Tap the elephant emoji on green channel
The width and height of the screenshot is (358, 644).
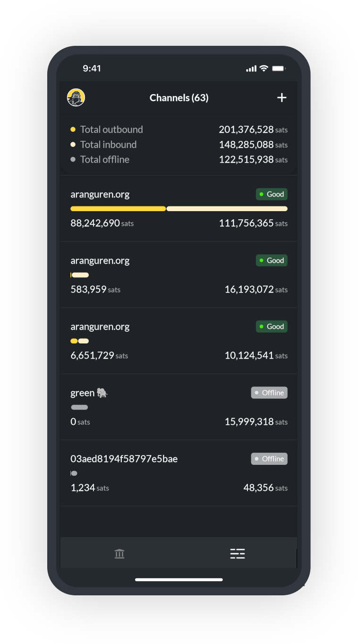101,392
